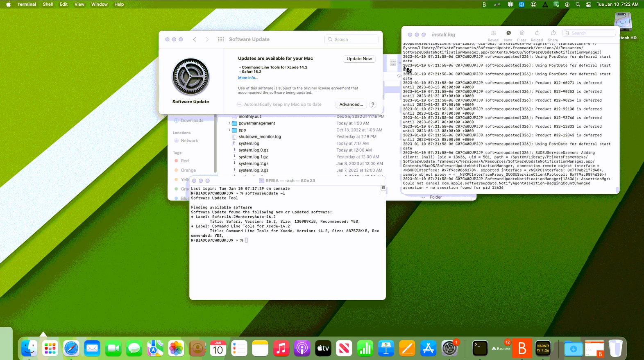Open Trash from the Dock
Image resolution: width=644 pixels, height=360 pixels.
click(615, 349)
